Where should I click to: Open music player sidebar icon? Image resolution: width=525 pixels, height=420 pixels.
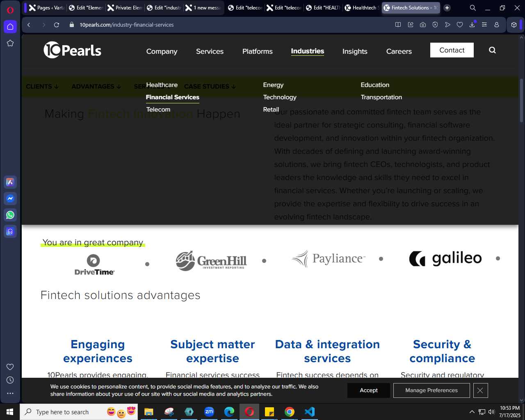(10, 231)
